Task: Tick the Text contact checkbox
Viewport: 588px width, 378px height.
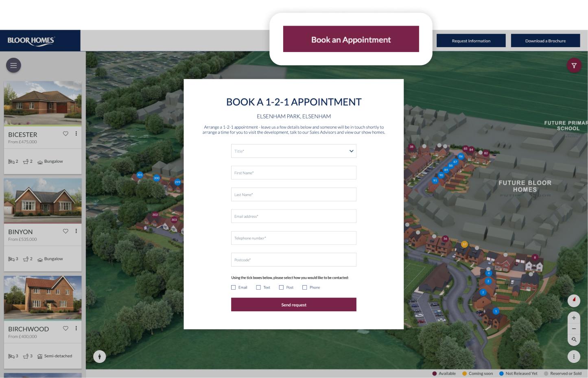Action: coord(258,287)
